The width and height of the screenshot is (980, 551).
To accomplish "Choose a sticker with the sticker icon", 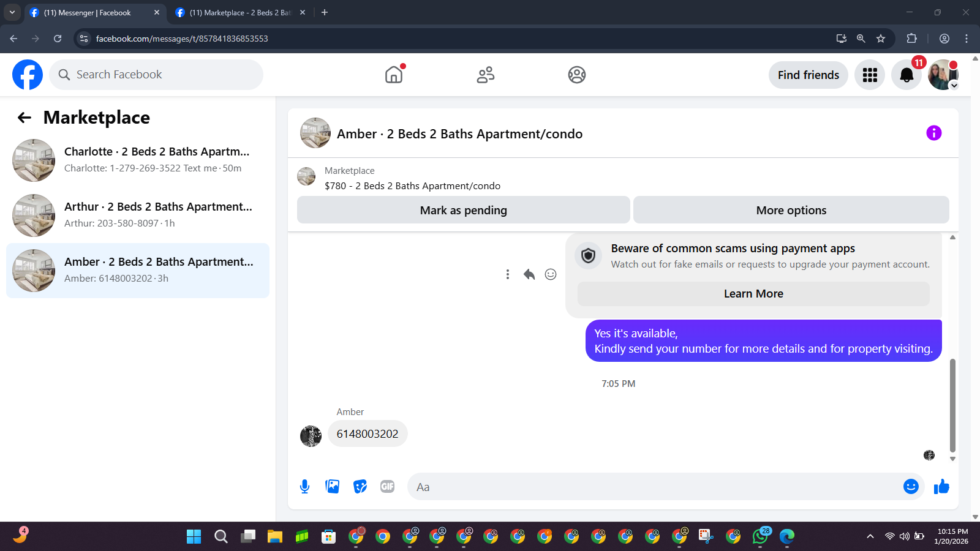I will click(x=360, y=487).
